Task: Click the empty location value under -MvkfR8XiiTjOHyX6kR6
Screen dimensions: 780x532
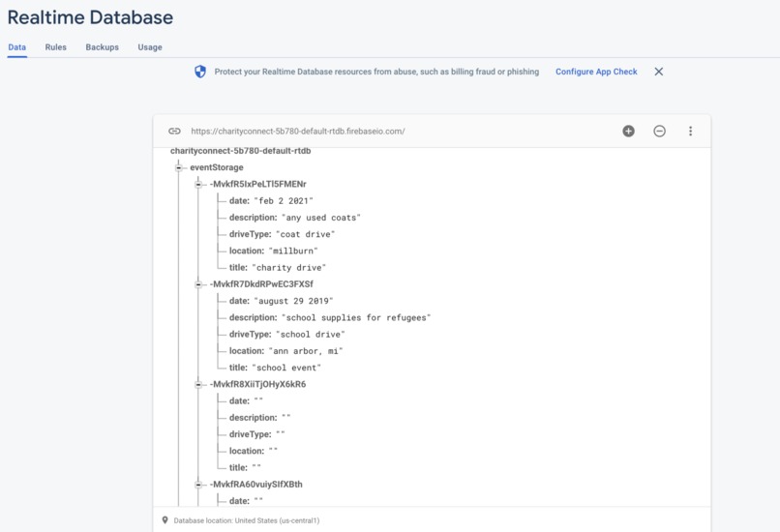Action: point(273,451)
